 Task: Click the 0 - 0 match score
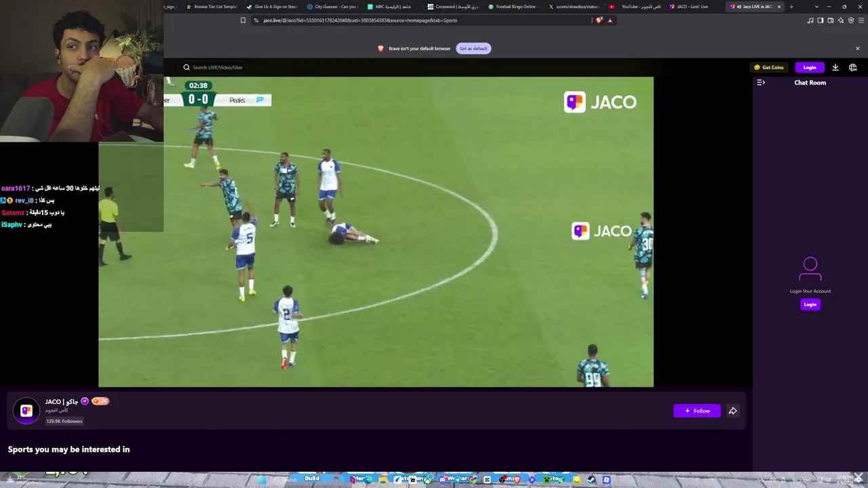[x=199, y=100]
